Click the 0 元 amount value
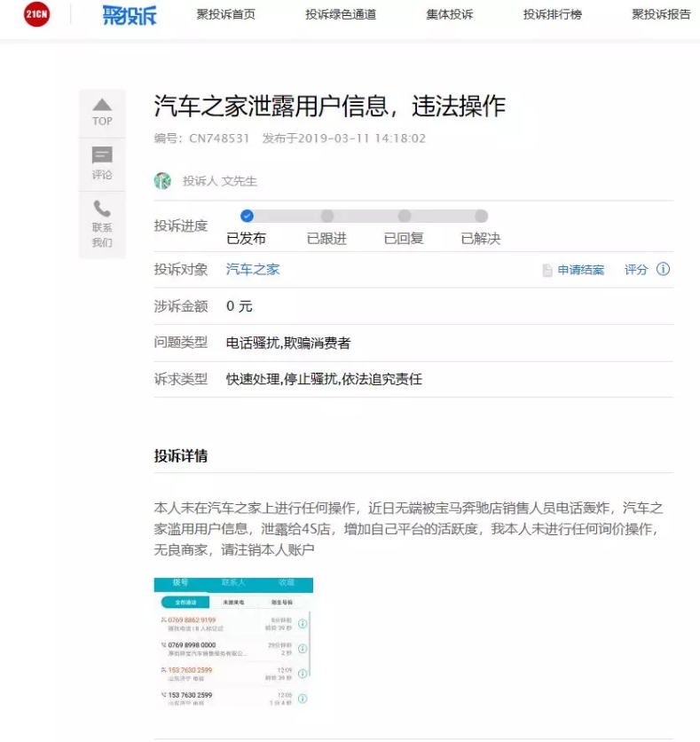This screenshot has height=742, width=700. (240, 306)
